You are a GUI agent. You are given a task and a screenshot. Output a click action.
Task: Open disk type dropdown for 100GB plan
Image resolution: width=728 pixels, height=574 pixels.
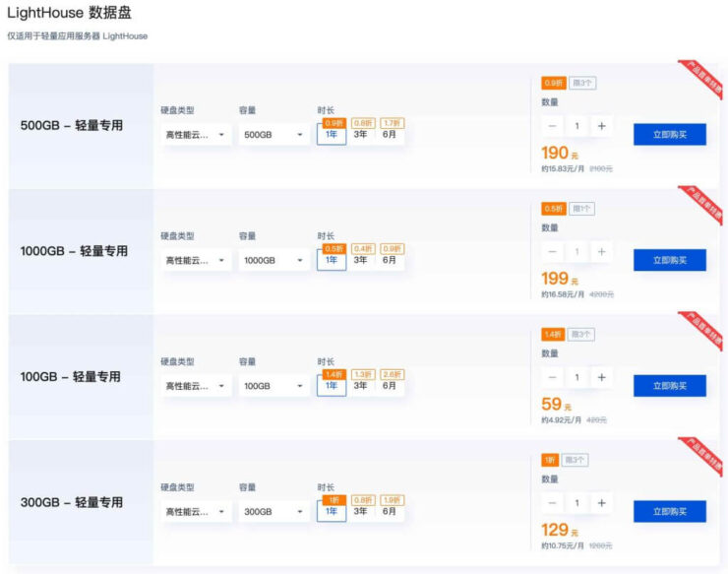[196, 386]
